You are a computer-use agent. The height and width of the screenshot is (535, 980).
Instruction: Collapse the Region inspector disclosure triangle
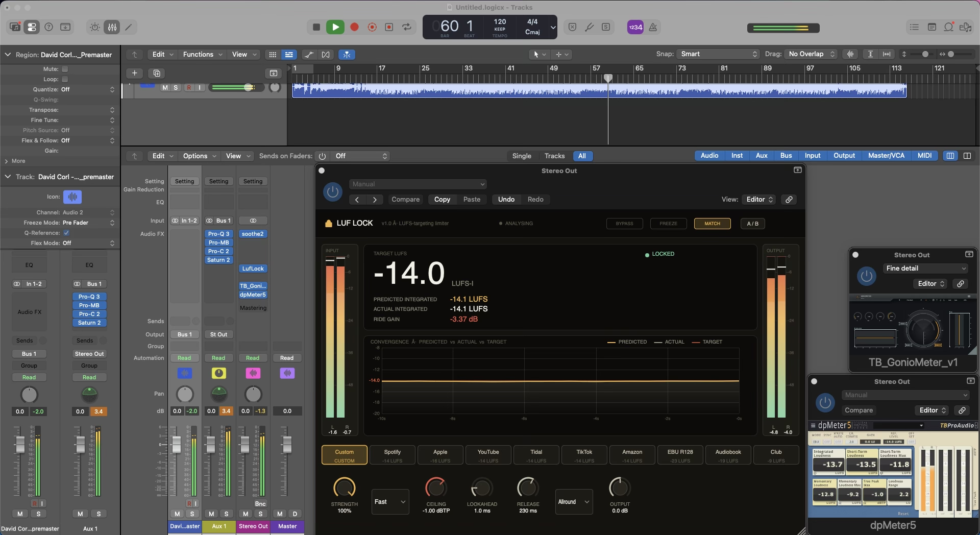coord(8,55)
